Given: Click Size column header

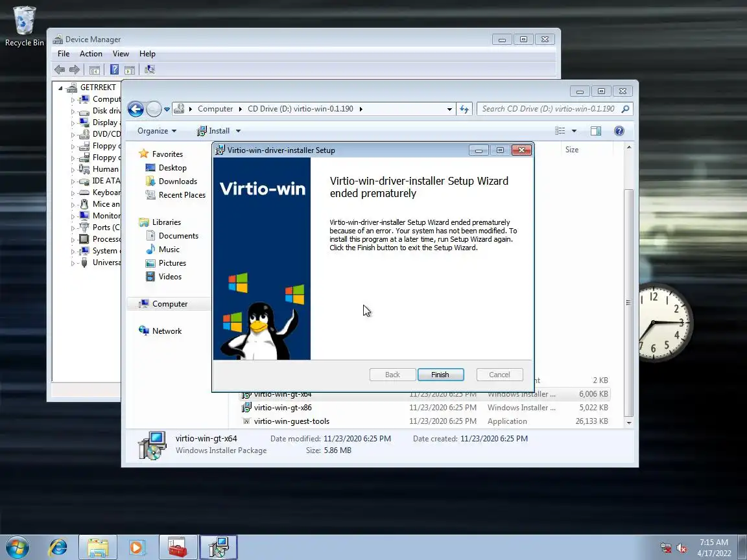Looking at the screenshot, I should click(572, 150).
